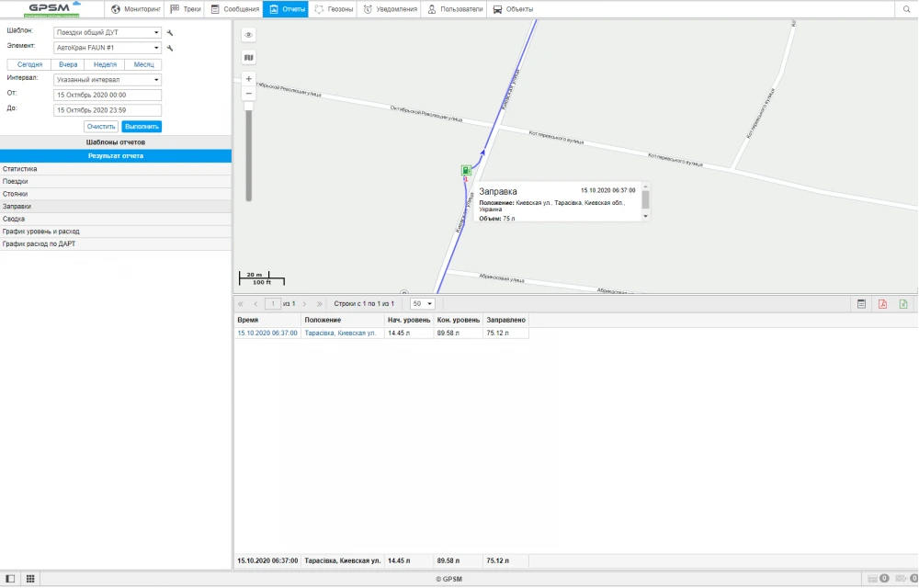Image resolution: width=919 pixels, height=588 pixels.
Task: Open the Шаблон dropdown
Action: (107, 33)
